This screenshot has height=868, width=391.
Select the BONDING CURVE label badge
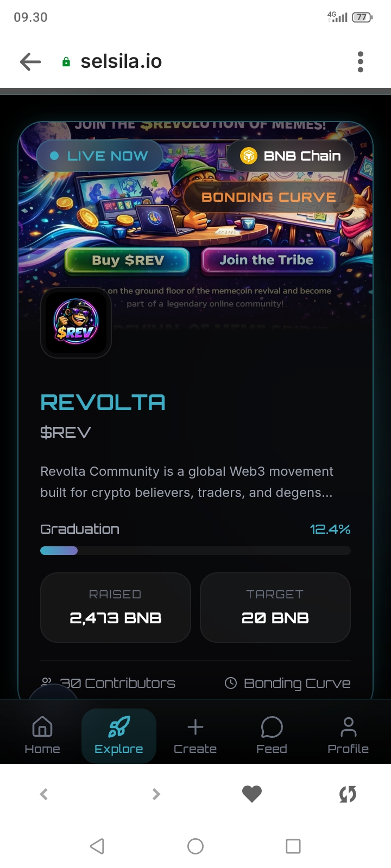pos(269,197)
